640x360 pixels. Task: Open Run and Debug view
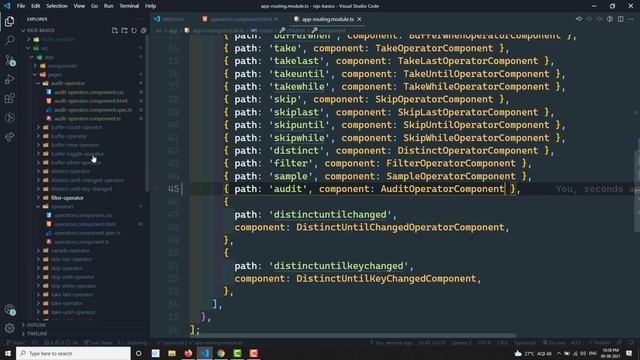point(9,79)
